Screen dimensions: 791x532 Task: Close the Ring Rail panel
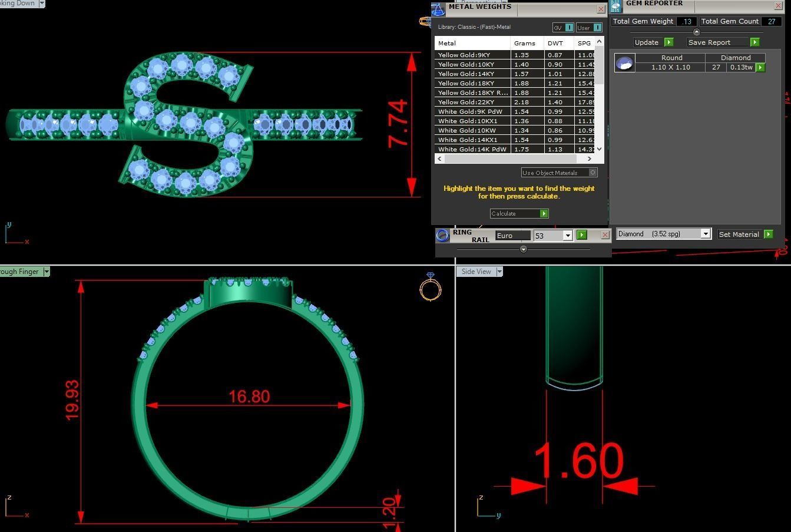click(605, 235)
